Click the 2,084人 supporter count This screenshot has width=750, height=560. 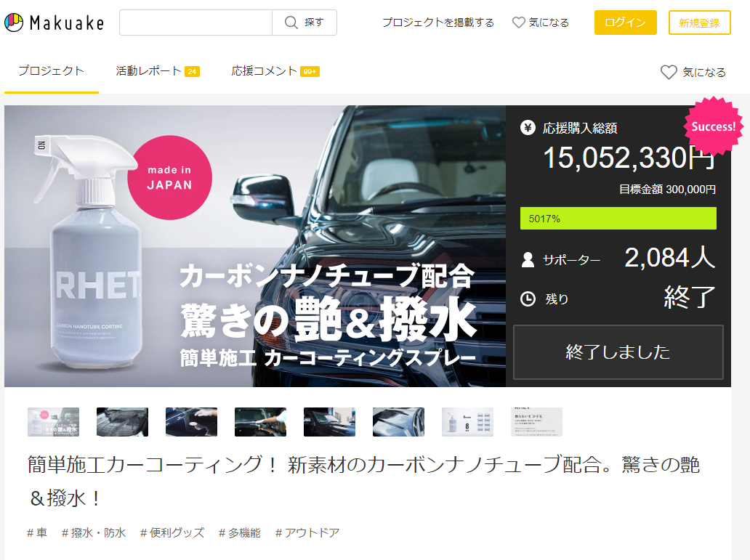tap(669, 259)
